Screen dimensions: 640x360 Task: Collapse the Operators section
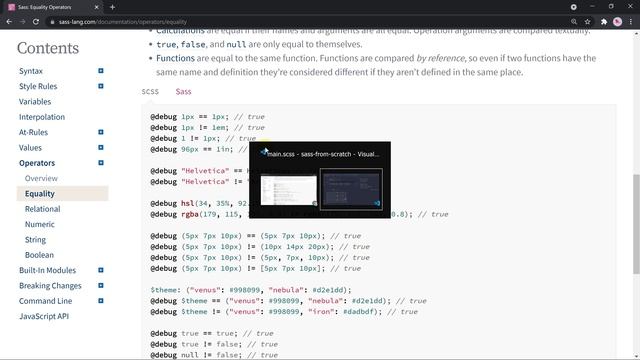click(101, 163)
